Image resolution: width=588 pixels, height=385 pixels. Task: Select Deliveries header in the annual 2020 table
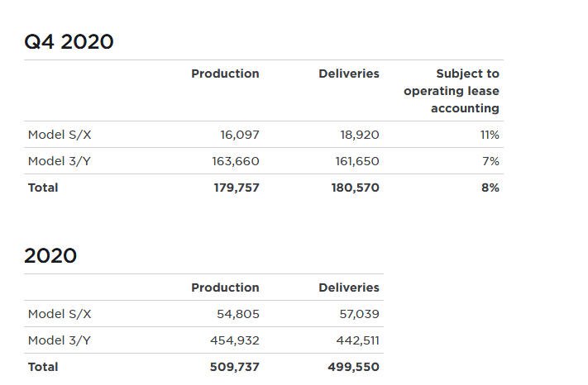coord(349,288)
